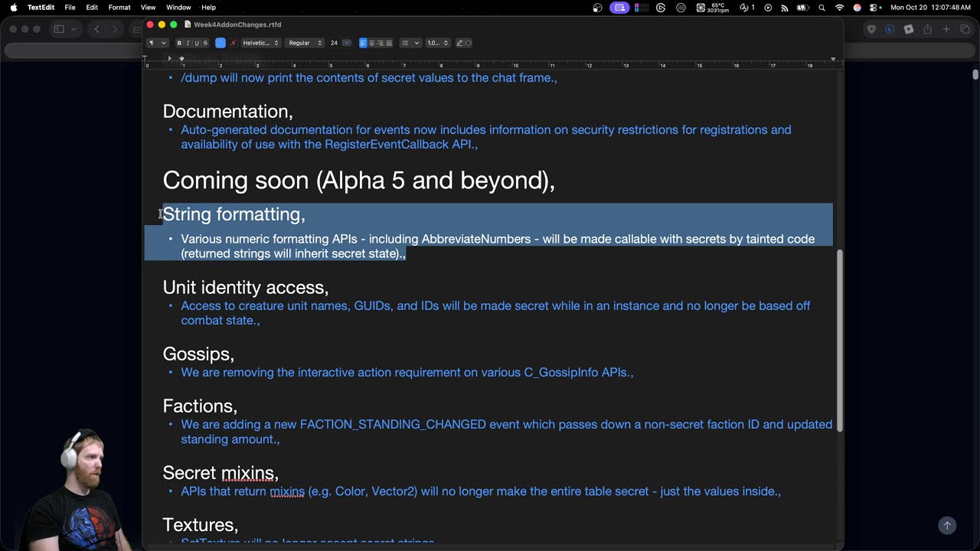
Task: Click the "Documentation," heading
Action: (227, 112)
